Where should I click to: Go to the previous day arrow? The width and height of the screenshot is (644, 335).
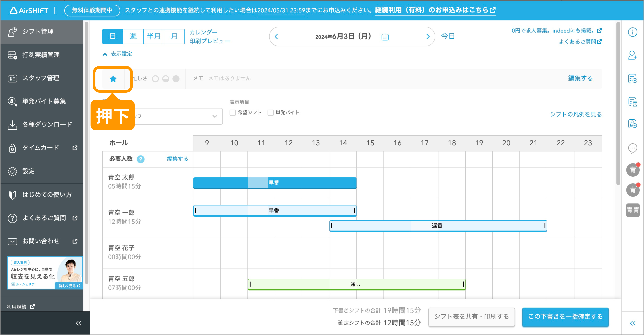[x=276, y=37]
